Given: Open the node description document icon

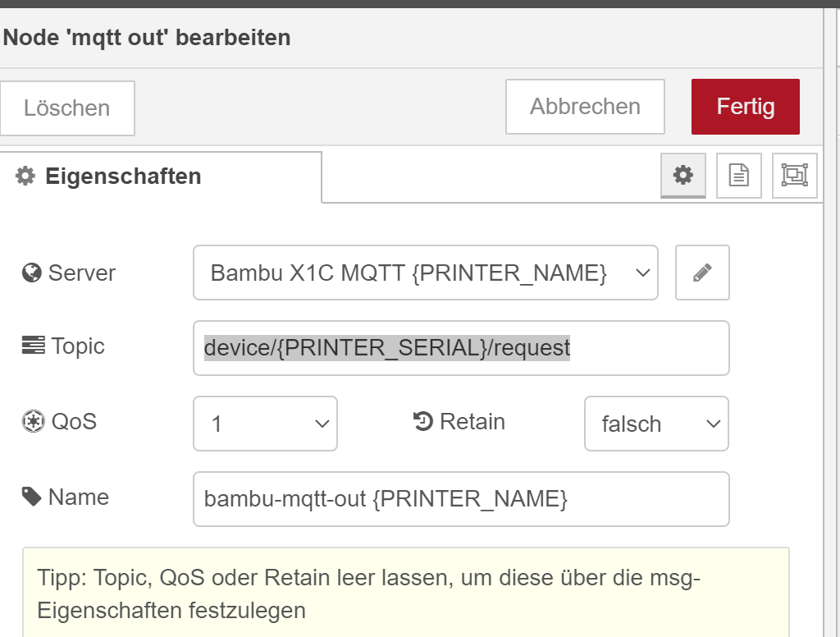Looking at the screenshot, I should pos(739,176).
